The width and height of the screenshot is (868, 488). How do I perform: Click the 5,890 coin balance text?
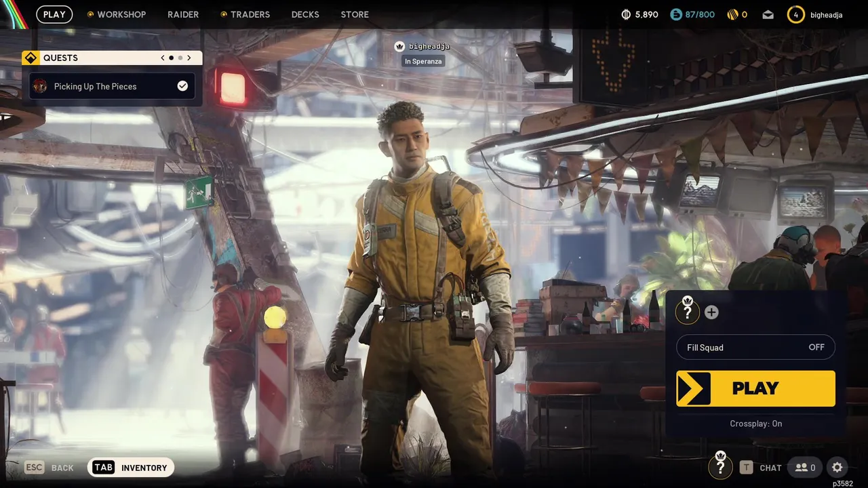[x=646, y=14]
